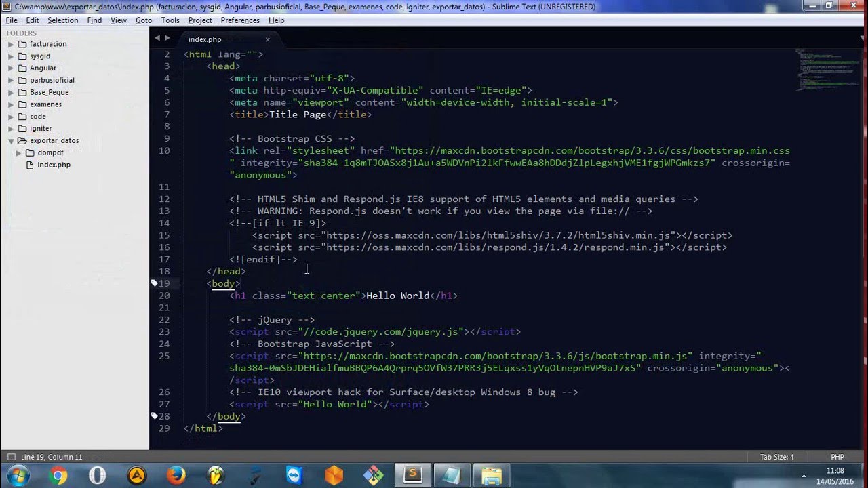Open the Help menu
The width and height of the screenshot is (868, 488).
(x=276, y=20)
